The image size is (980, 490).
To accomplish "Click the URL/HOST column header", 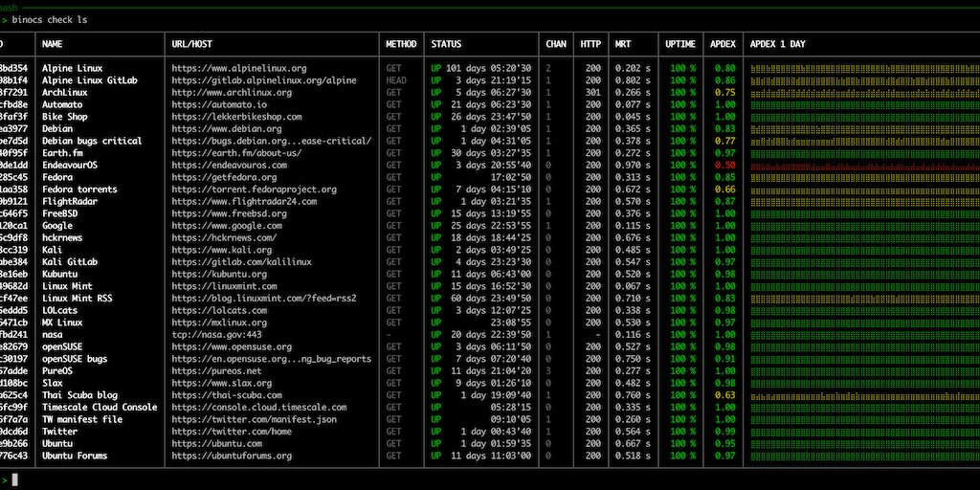I will click(x=194, y=44).
